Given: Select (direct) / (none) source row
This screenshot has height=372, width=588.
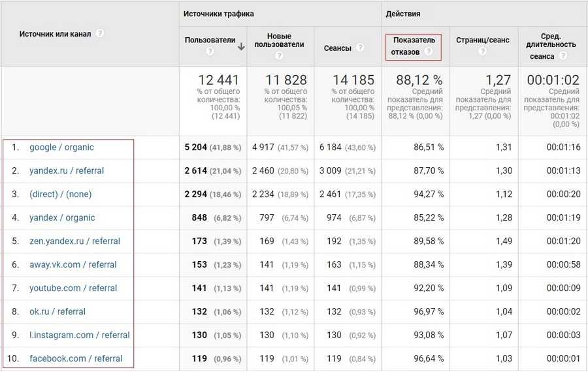Looking at the screenshot, I should pyautogui.click(x=60, y=194).
